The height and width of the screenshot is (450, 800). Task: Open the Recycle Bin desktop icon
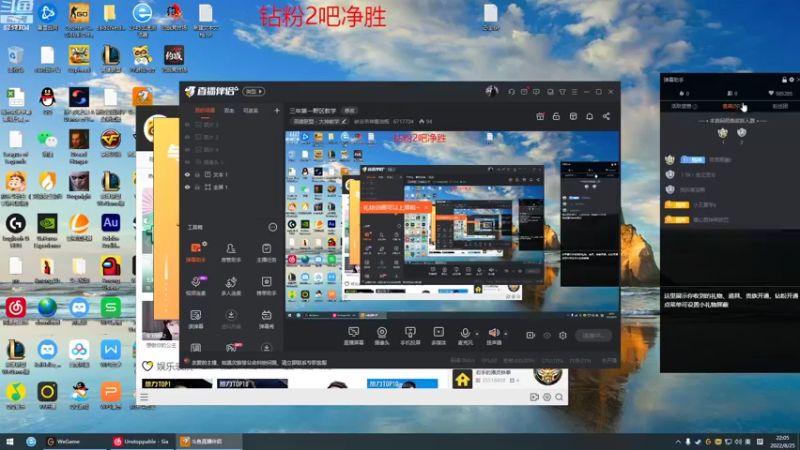pos(15,59)
